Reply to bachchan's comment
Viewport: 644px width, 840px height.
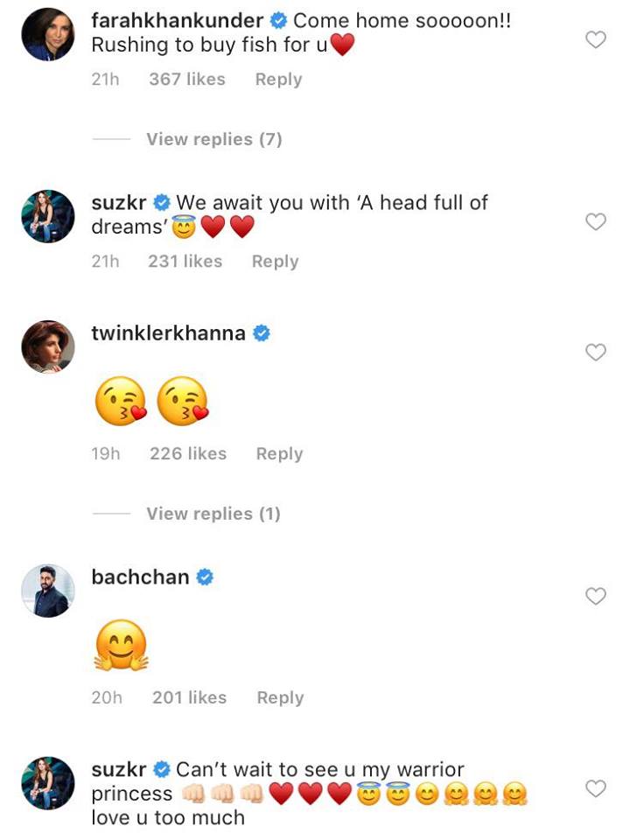(280, 697)
